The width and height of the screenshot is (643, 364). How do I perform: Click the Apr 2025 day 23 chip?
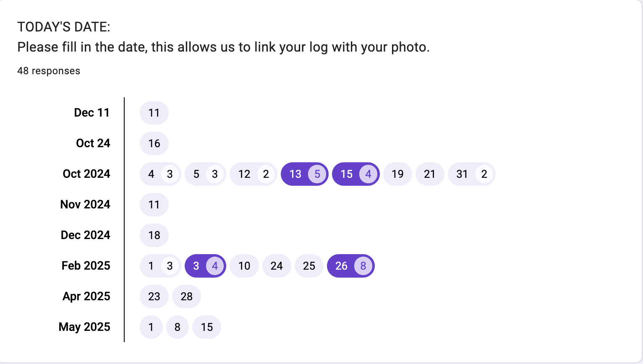coord(154,296)
